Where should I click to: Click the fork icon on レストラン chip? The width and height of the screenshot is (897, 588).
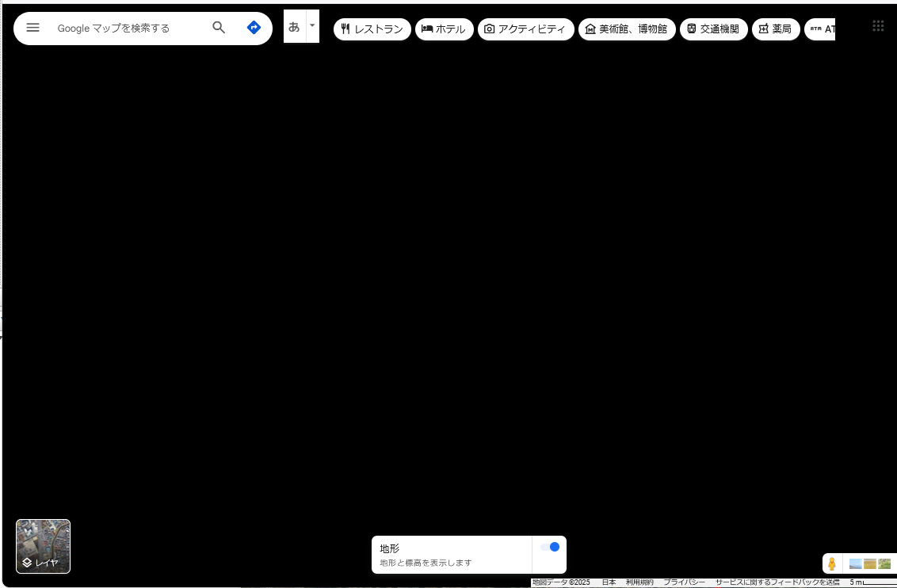tap(345, 29)
